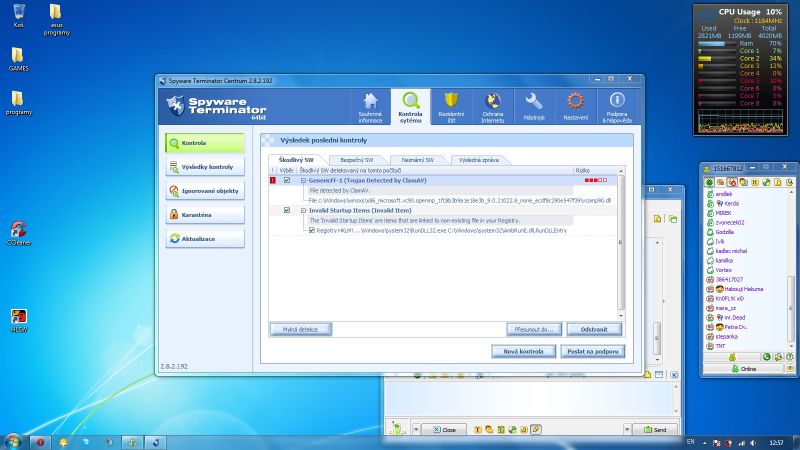Screen dimensions: 800x450
Task: Open Aktualizace sidebar item
Action: (x=205, y=239)
